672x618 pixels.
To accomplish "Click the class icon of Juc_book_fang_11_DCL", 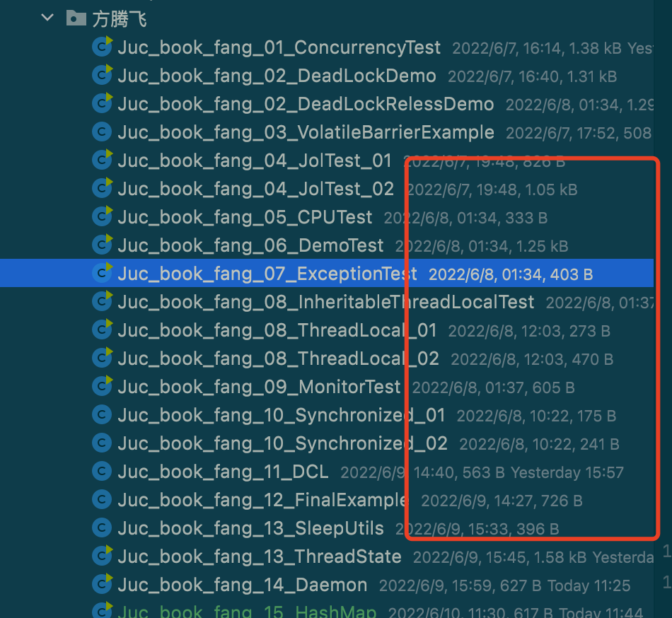I will pos(103,472).
